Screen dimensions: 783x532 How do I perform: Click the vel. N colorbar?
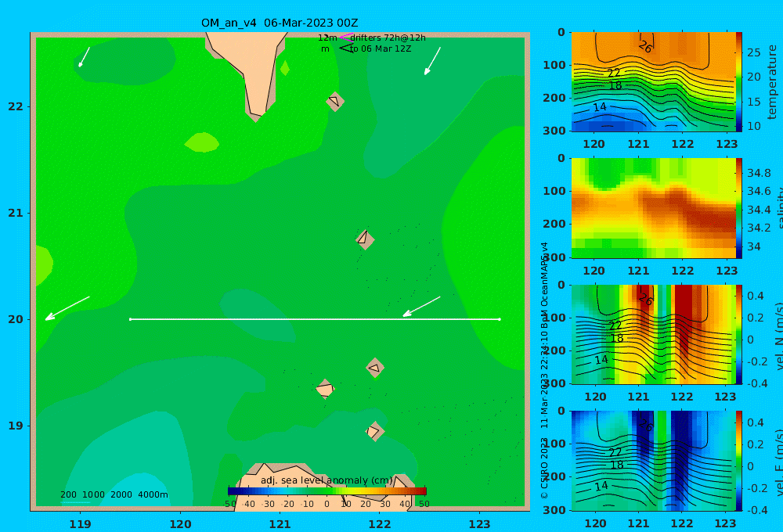point(738,335)
